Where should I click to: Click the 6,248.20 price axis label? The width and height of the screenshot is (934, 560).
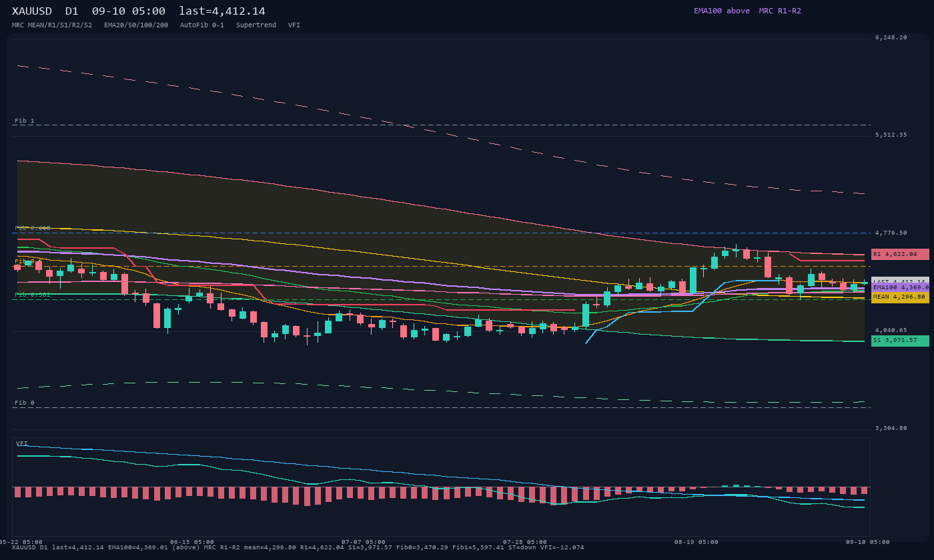pyautogui.click(x=891, y=38)
